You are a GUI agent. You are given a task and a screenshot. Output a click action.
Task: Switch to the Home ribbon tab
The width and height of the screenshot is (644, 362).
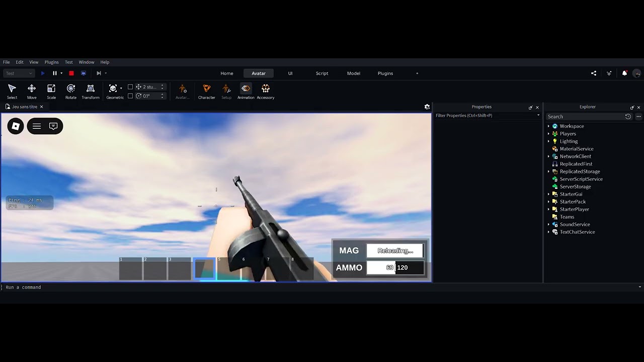pos(227,73)
